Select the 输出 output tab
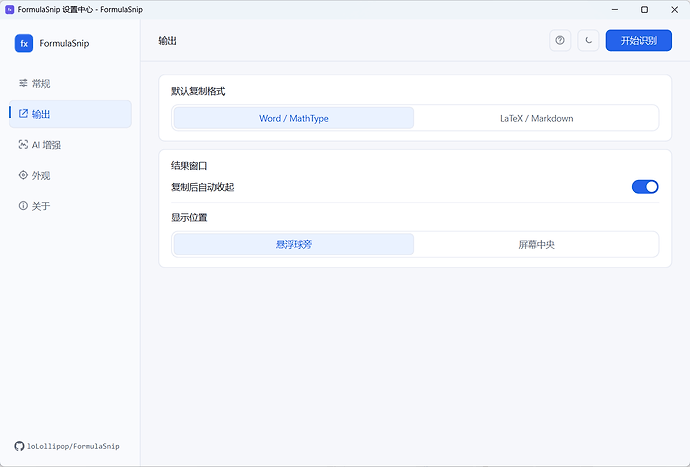The height and width of the screenshot is (467, 690). (x=70, y=114)
